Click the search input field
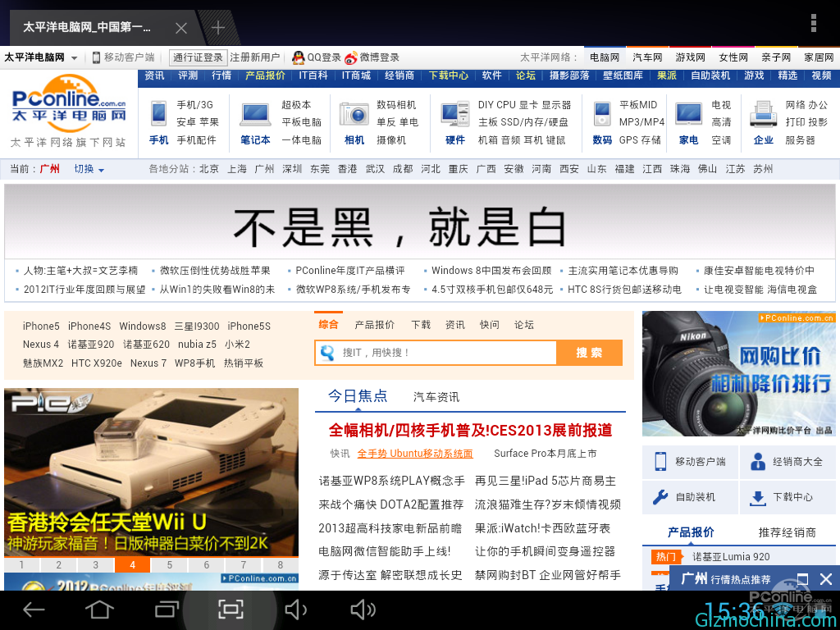This screenshot has width=840, height=630. 443,353
